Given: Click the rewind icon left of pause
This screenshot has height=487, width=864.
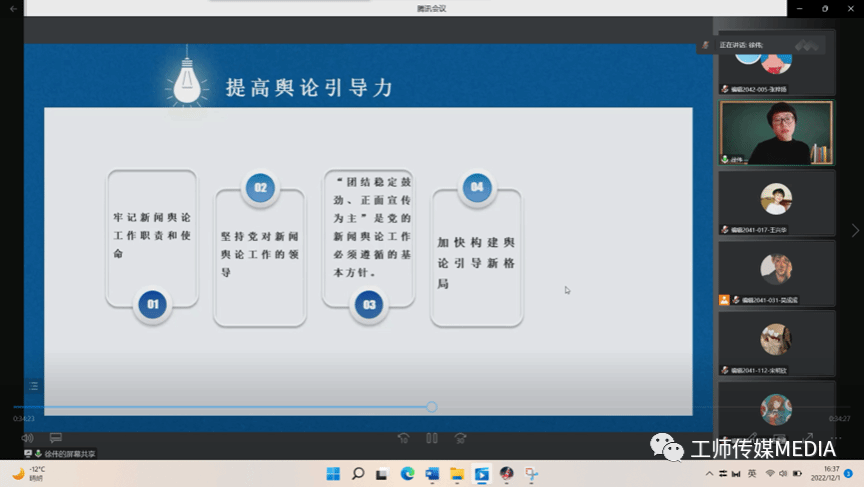Looking at the screenshot, I should [x=404, y=438].
